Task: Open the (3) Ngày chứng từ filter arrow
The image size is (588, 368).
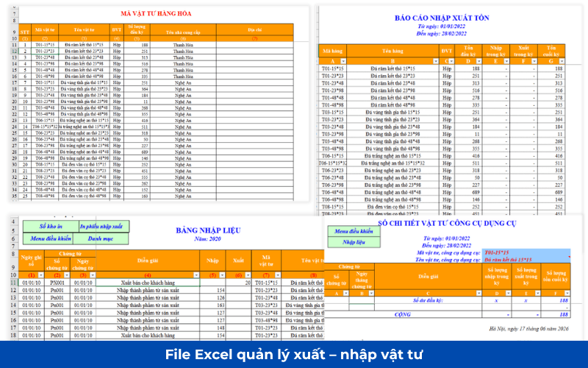Action: (93, 275)
